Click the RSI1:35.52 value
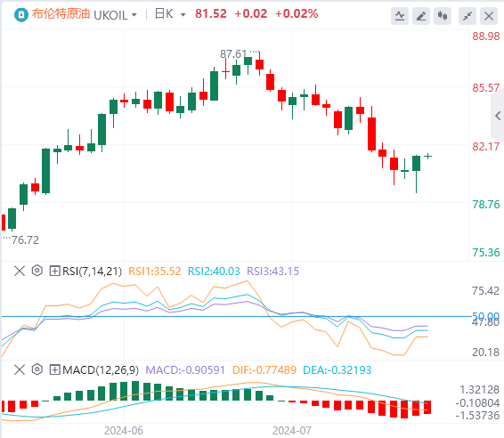504x438 pixels. 155,272
